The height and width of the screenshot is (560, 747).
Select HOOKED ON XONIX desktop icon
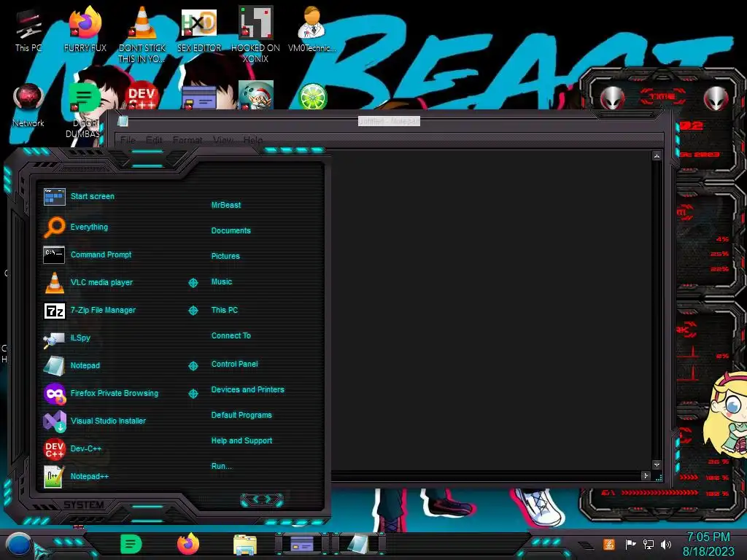[255, 34]
